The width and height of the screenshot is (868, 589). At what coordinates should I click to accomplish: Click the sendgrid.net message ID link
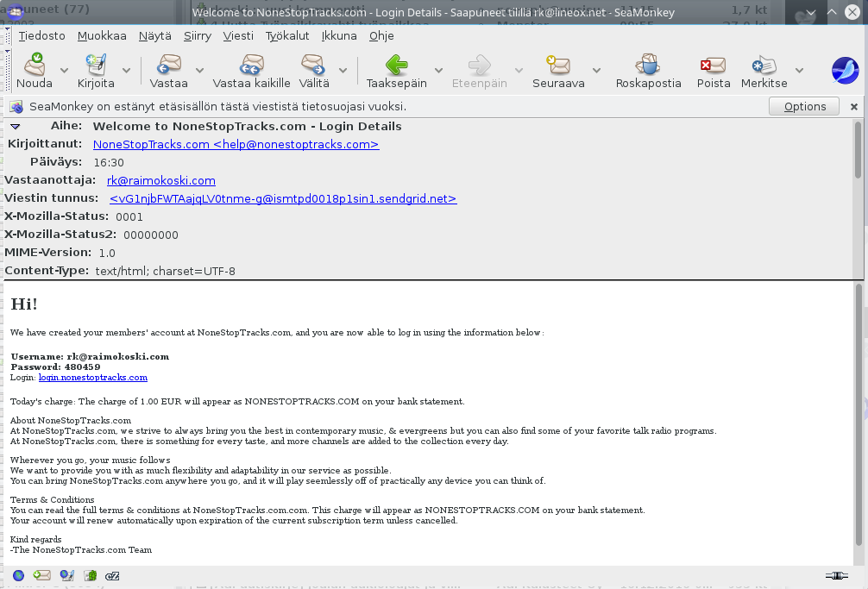(x=283, y=198)
